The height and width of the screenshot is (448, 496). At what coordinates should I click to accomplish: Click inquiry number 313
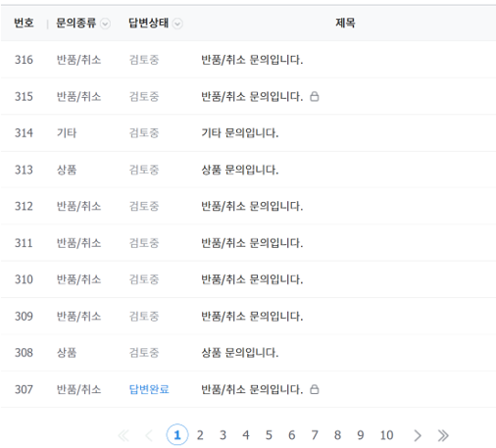tap(24, 170)
